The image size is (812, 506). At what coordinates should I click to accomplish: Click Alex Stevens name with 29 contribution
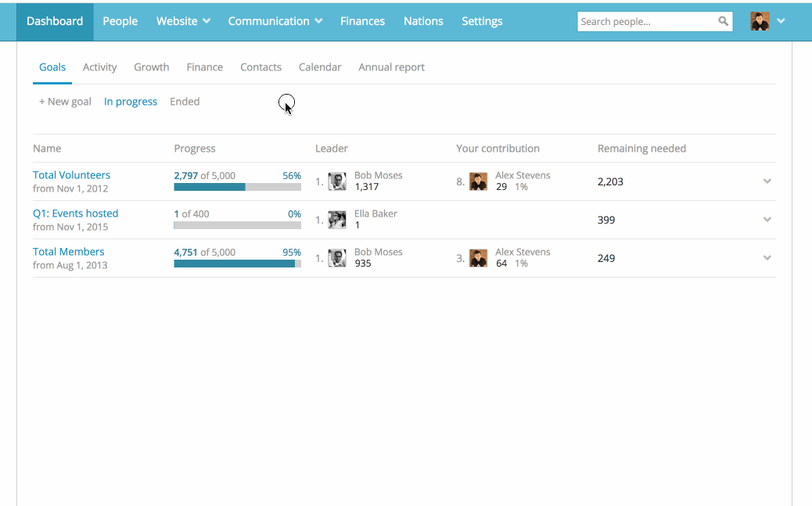point(523,175)
